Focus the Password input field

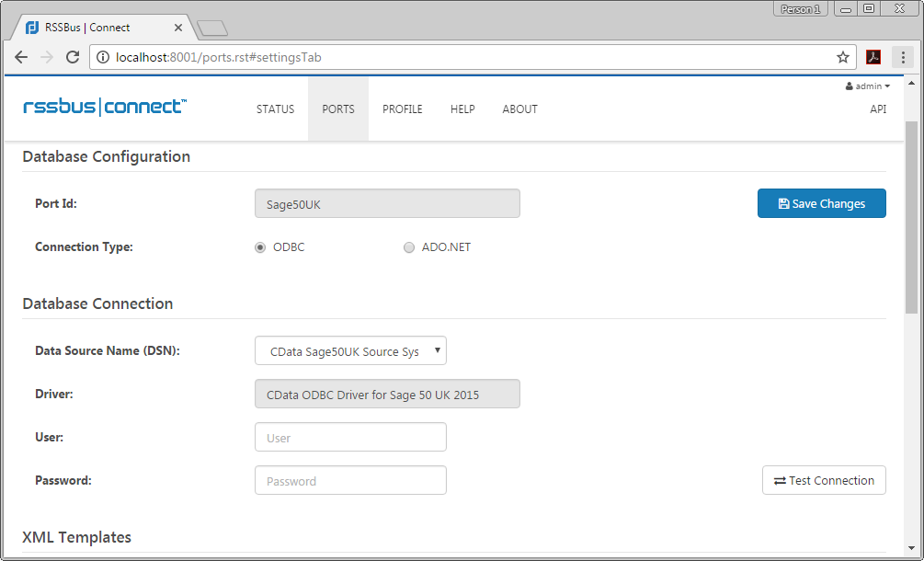coord(350,480)
